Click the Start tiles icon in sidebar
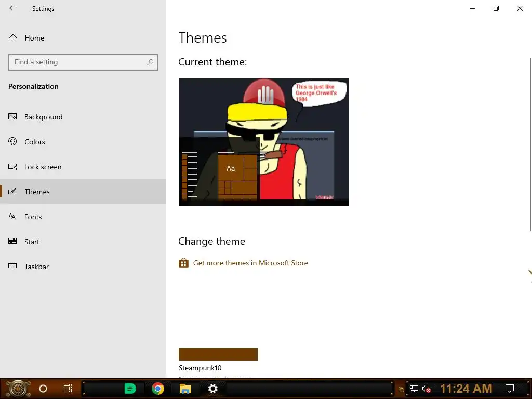This screenshot has height=399, width=532. [x=12, y=241]
